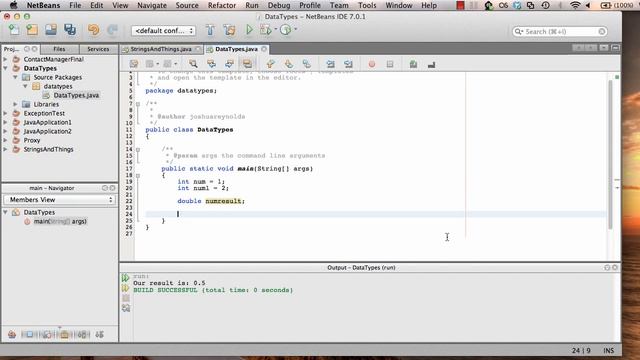This screenshot has height=360, width=640.
Task: Toggle Show Fields filter in Navigator
Action: 29,335
